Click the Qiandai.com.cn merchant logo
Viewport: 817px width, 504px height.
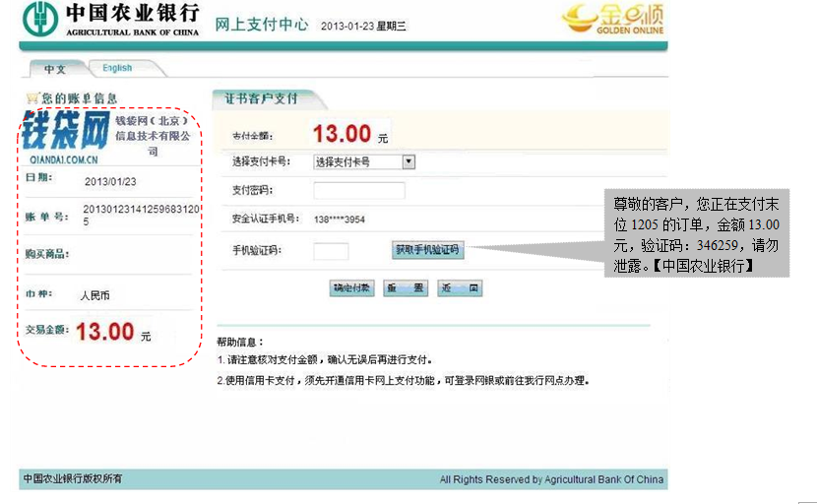click(66, 138)
